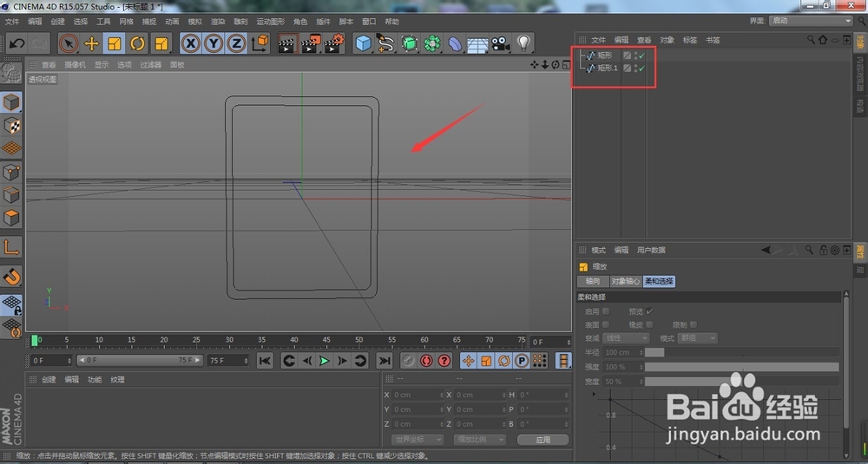This screenshot has width=868, height=464.
Task: Open the 运动图形 menu
Action: 270,22
